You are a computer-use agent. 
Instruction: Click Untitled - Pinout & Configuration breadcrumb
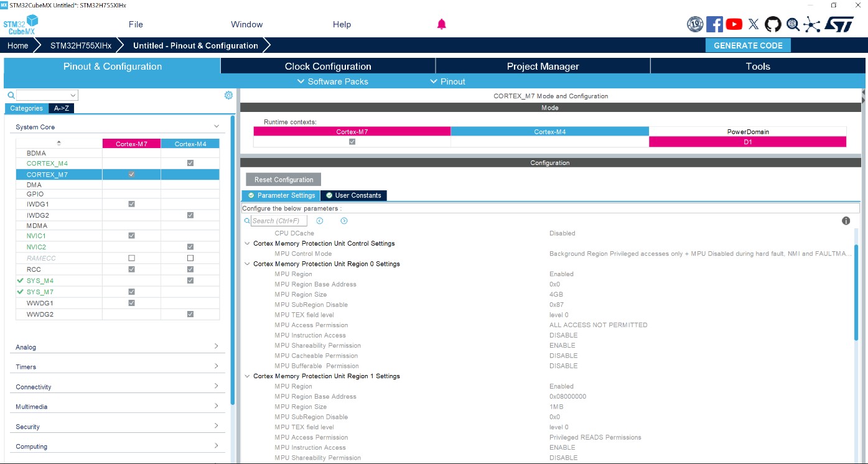[x=195, y=45]
